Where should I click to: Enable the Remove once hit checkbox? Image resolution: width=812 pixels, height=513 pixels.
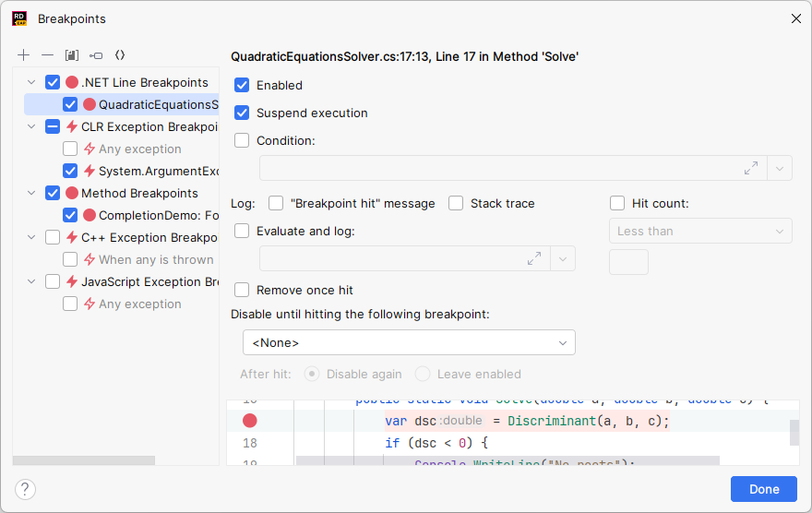coord(242,290)
